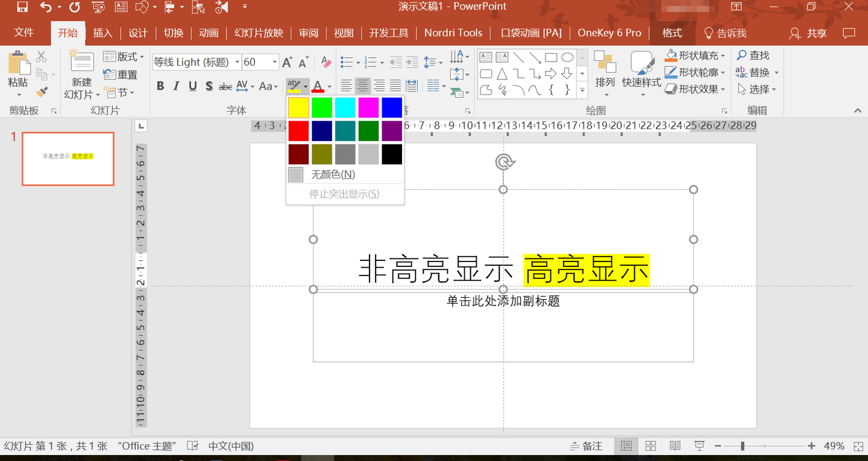
Task: Click the 粘贴 paste clipboard icon
Action: 19,63
